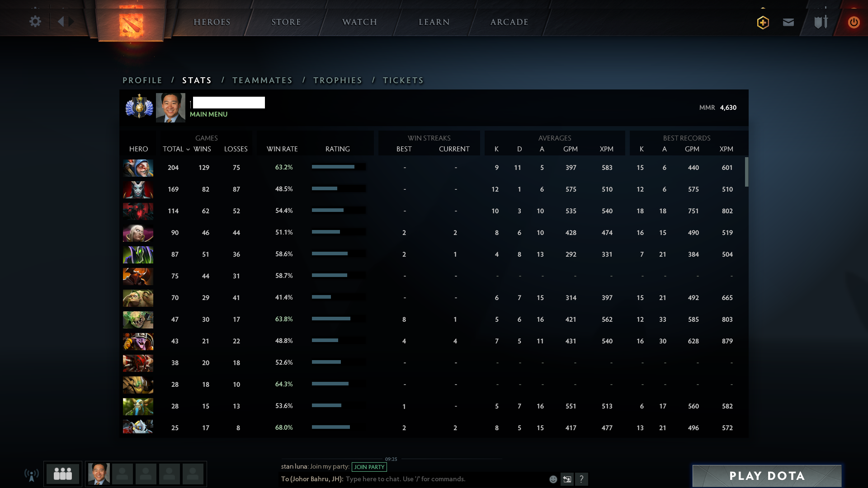Screen dimensions: 868x488
Task: Select the hero portrait with 75 games
Action: [138, 276]
